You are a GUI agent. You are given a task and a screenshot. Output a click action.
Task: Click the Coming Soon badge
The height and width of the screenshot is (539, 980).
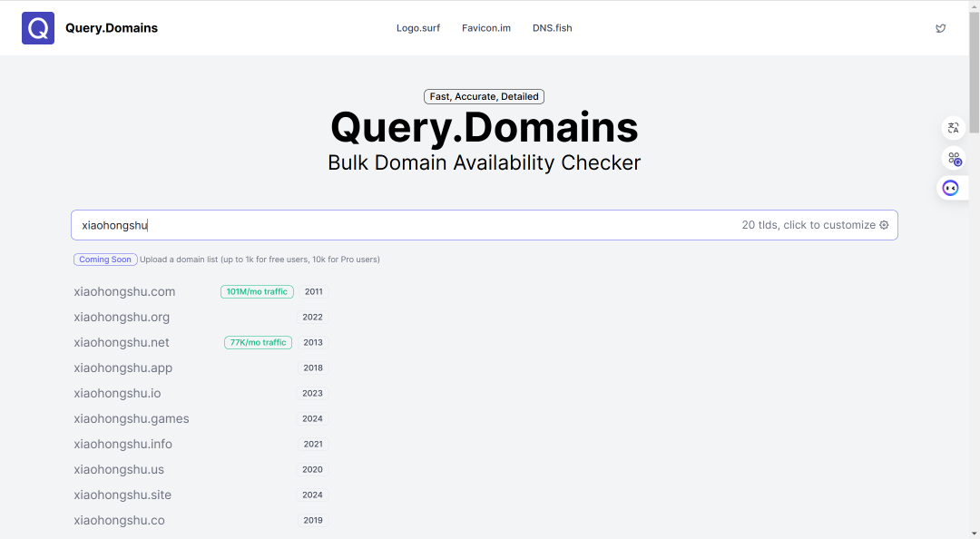click(105, 260)
